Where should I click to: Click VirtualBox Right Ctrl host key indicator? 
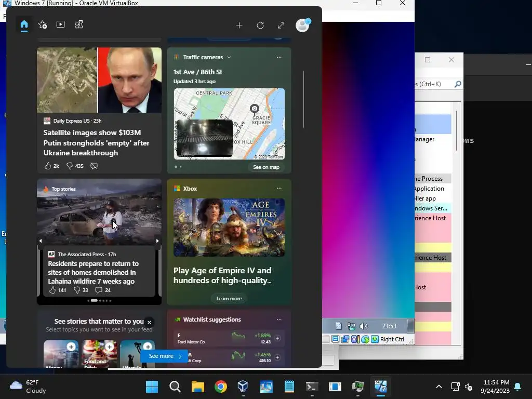(x=392, y=339)
